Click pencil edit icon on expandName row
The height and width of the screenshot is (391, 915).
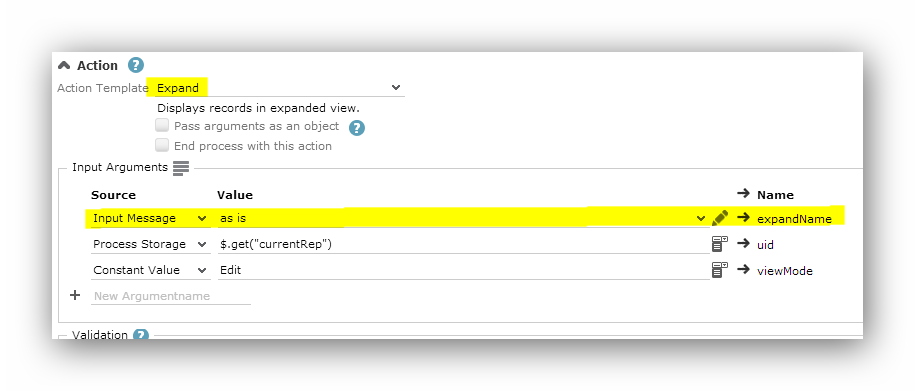coord(720,218)
